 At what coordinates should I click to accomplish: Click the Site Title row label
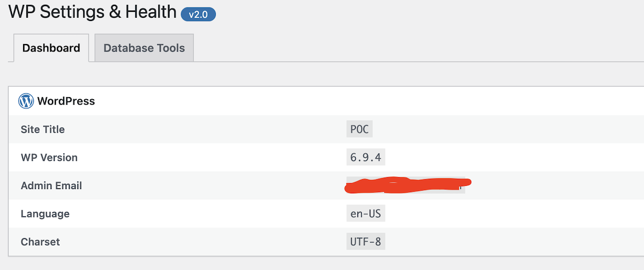pyautogui.click(x=43, y=129)
